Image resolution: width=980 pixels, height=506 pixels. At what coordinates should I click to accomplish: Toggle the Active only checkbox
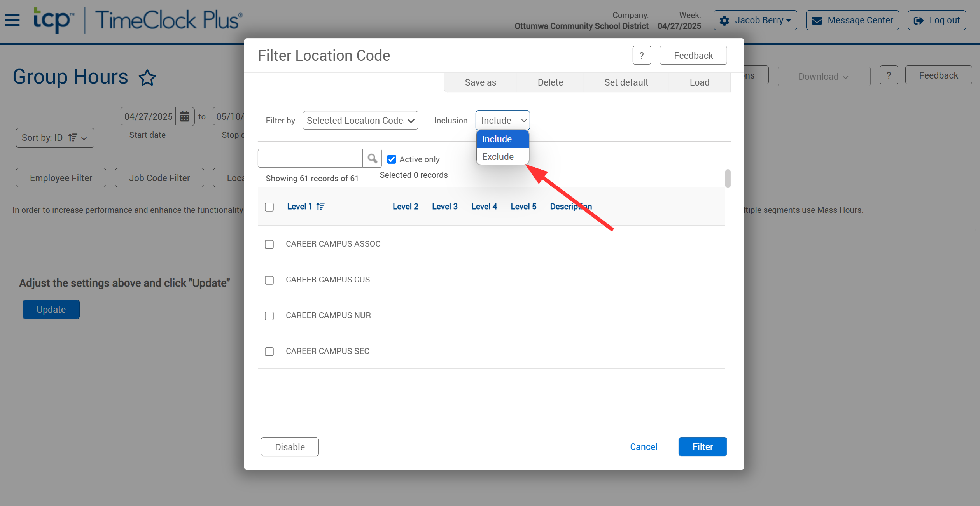[392, 159]
